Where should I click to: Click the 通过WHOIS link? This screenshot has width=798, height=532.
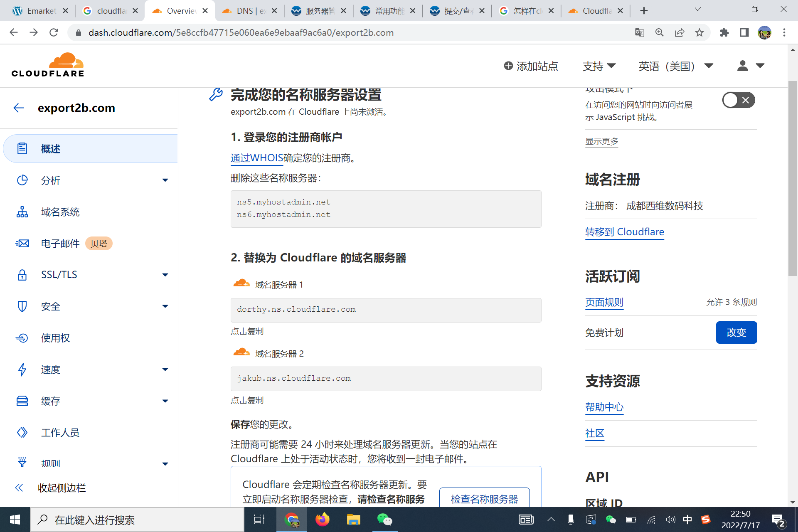[x=256, y=158]
